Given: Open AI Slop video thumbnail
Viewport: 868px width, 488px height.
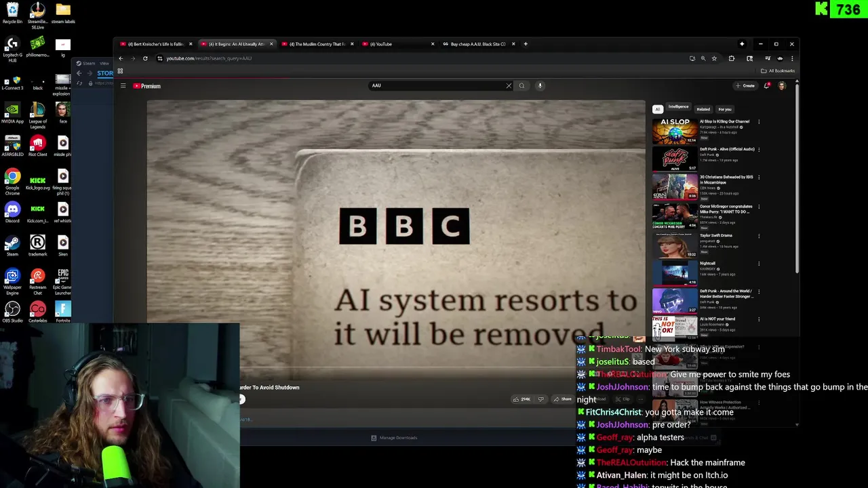Looking at the screenshot, I should point(675,131).
